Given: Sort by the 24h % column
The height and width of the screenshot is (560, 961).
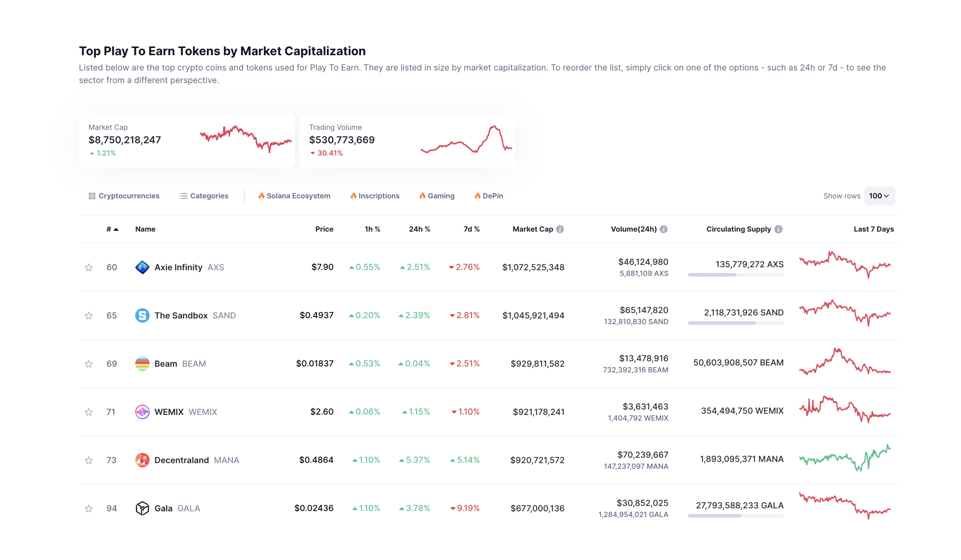Looking at the screenshot, I should pos(420,229).
